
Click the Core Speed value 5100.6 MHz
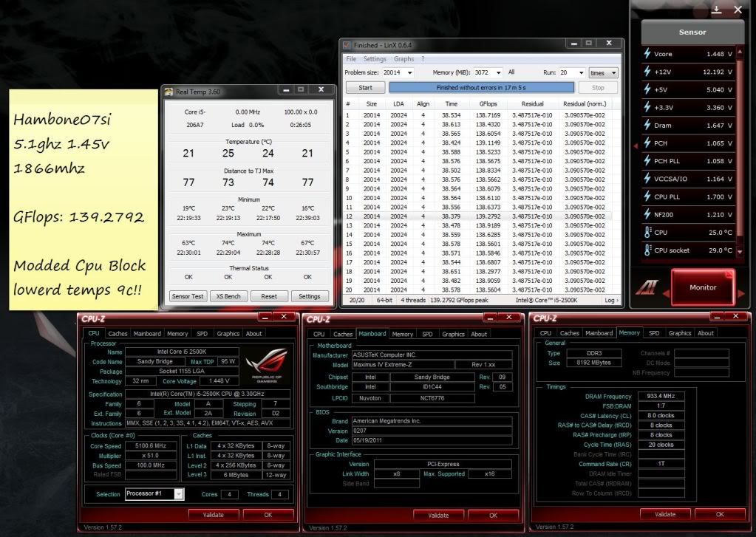[151, 446]
